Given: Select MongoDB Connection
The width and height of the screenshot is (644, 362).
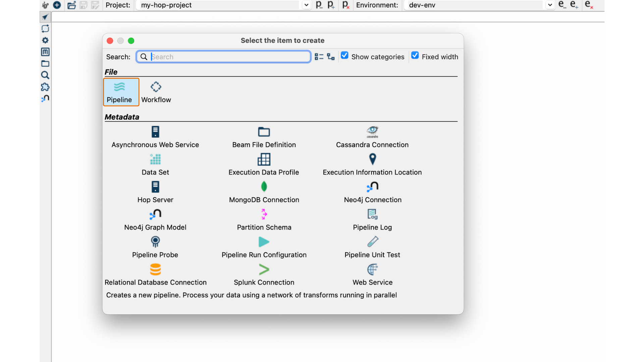Looking at the screenshot, I should [264, 192].
